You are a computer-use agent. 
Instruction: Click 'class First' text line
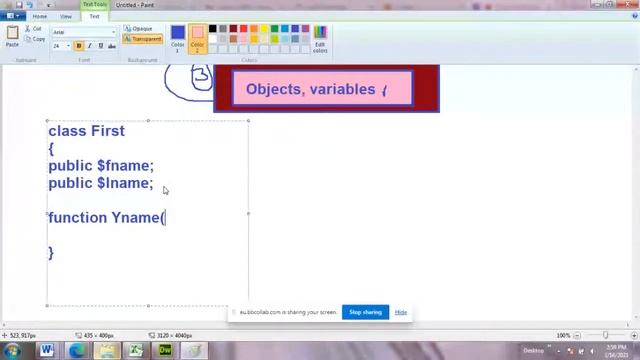tap(87, 131)
